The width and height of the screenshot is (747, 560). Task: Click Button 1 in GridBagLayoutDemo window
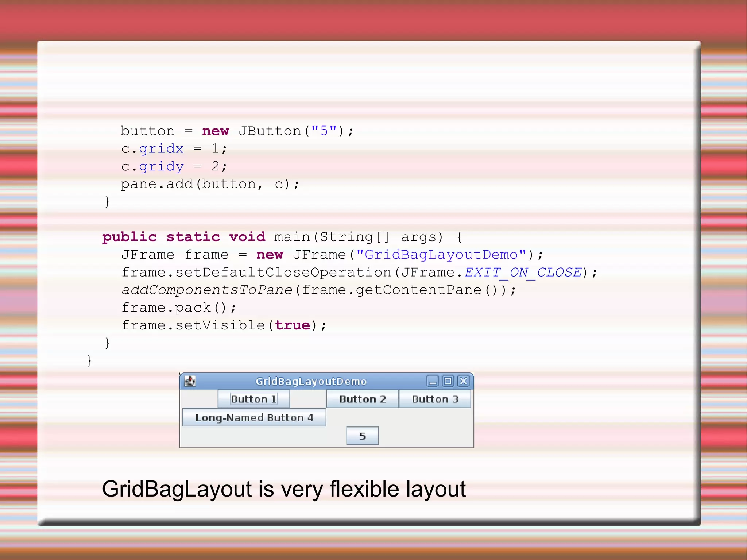coord(254,399)
